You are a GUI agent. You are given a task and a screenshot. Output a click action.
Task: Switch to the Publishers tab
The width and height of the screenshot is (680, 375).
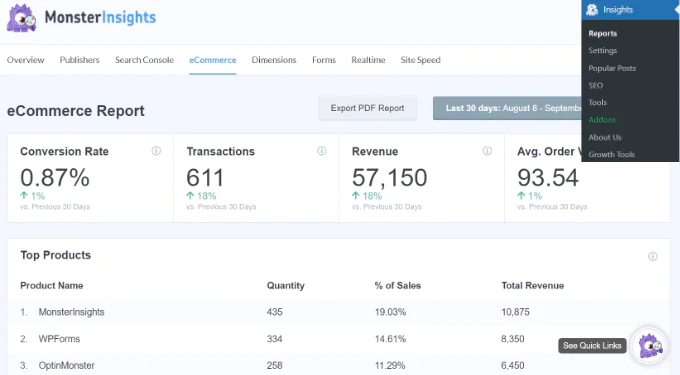79,60
